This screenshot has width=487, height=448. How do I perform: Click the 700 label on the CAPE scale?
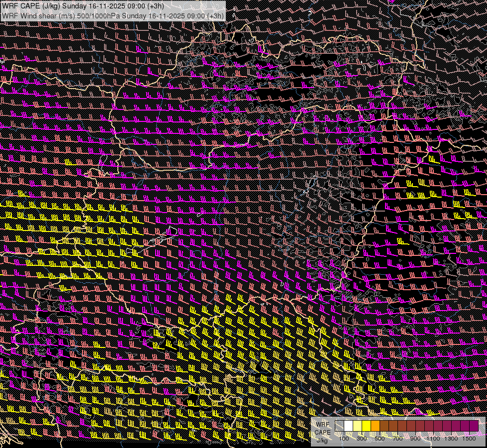tap(397, 439)
